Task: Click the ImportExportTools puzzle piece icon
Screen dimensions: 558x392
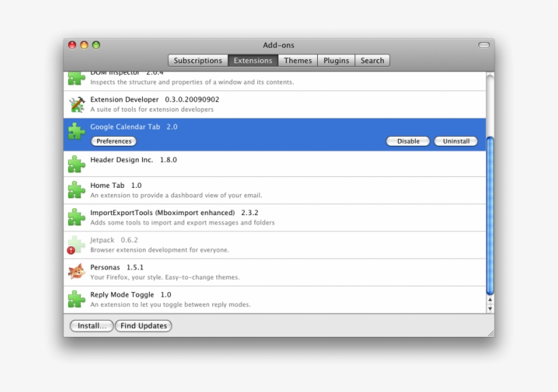Action: (x=76, y=217)
